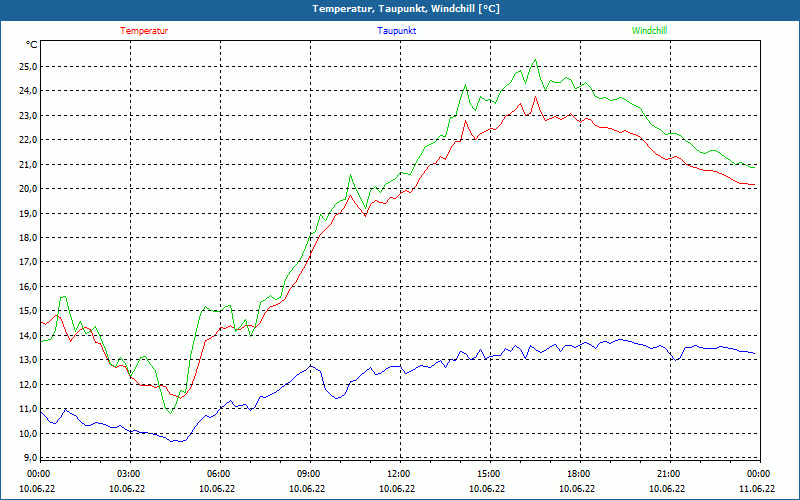Click the "17,0" y-axis value
Image resolution: width=800 pixels, height=500 pixels.
pos(28,262)
